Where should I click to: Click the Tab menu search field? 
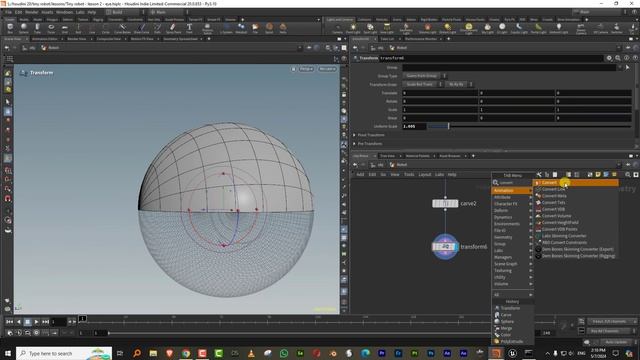pos(513,182)
